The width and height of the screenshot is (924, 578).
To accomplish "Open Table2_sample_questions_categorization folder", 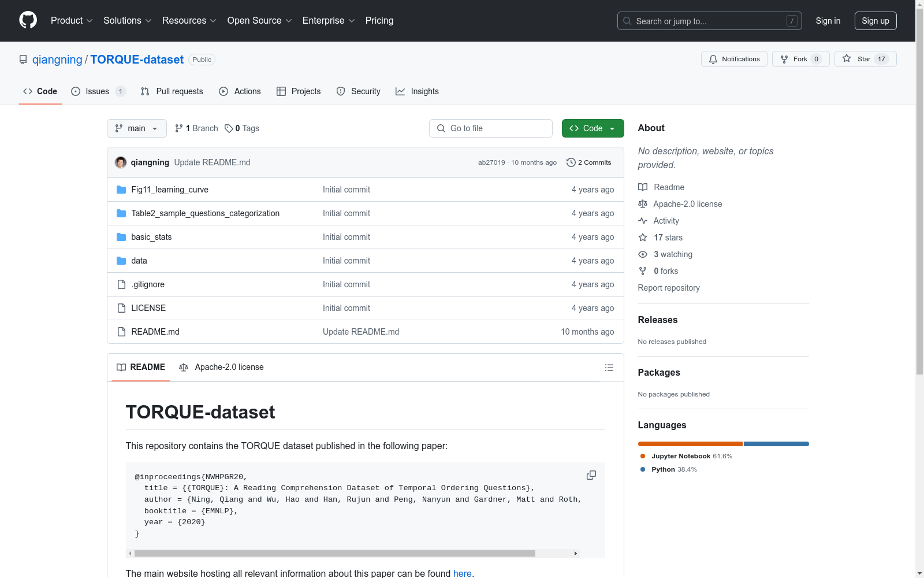I will (205, 213).
